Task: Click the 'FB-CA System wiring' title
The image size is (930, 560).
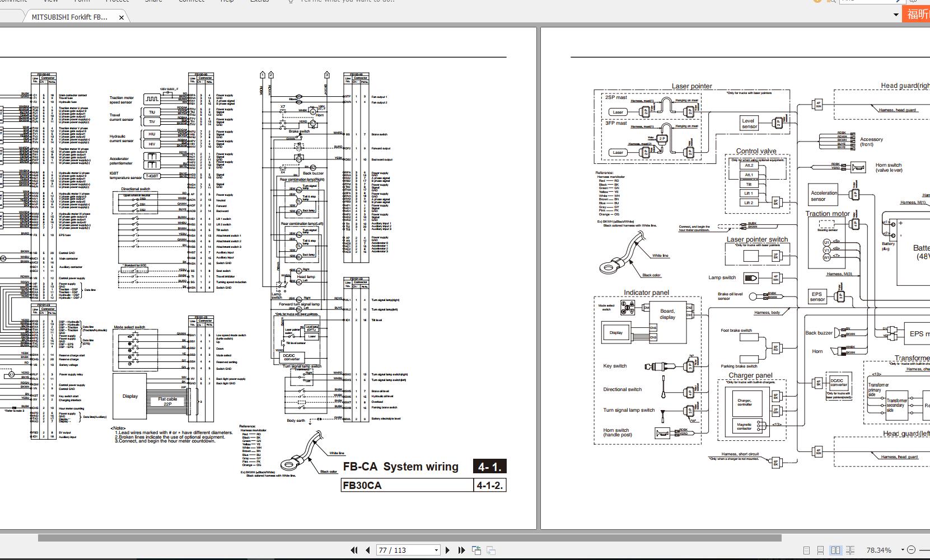Action: tap(400, 467)
